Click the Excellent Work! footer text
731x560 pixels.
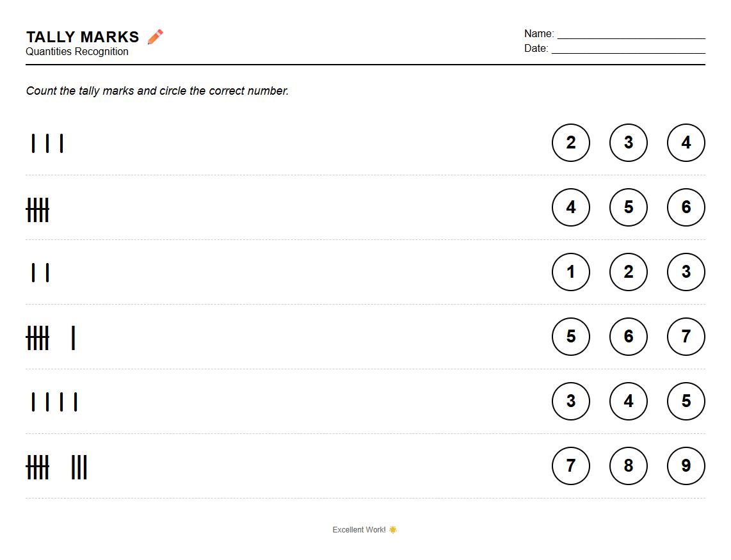click(x=359, y=530)
